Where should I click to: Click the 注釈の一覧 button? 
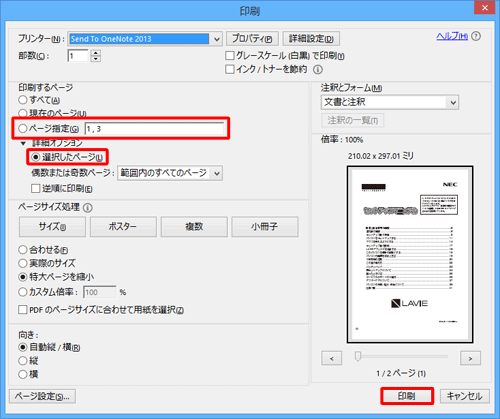coord(353,120)
